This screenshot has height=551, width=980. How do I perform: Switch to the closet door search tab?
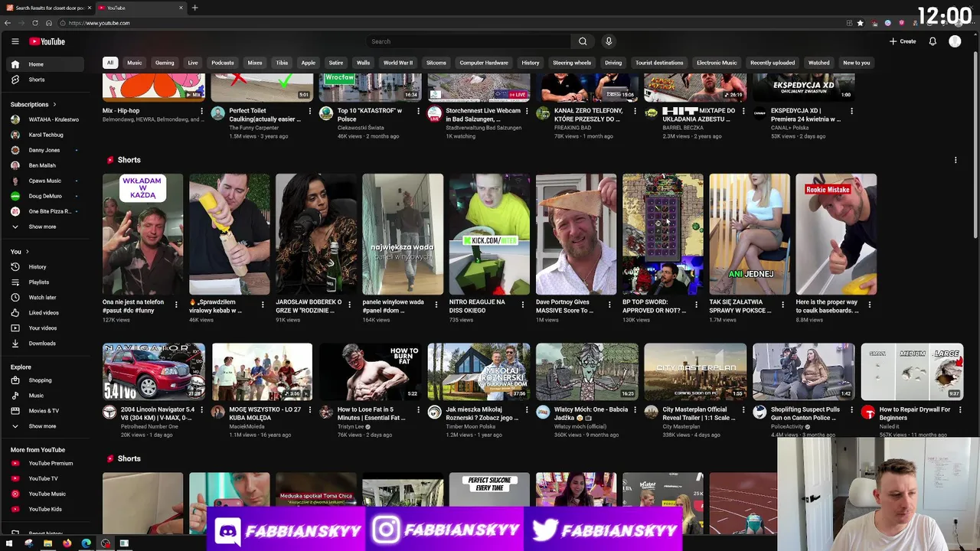tap(47, 8)
